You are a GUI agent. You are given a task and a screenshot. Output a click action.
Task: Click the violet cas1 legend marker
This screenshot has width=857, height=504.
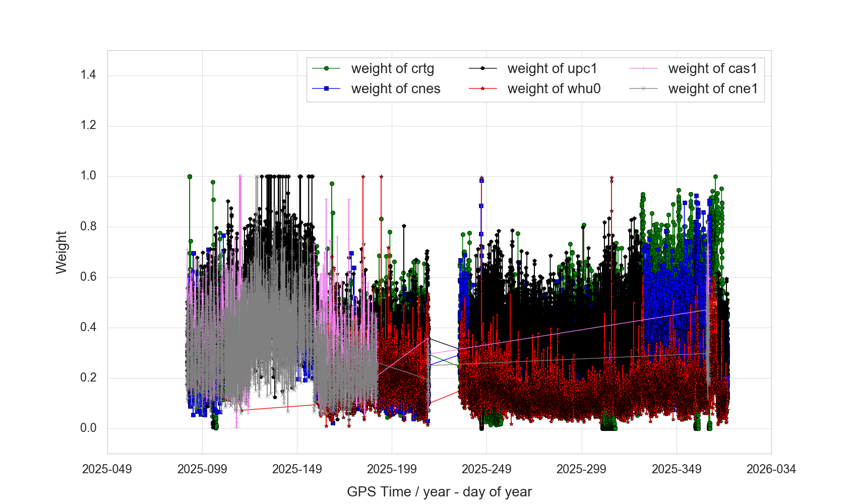pos(643,69)
